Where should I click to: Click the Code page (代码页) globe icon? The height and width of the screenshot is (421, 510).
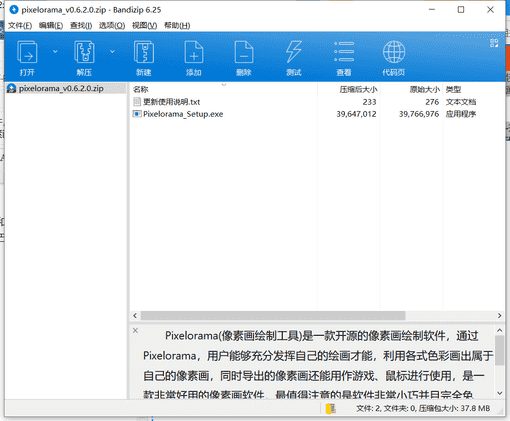(394, 52)
